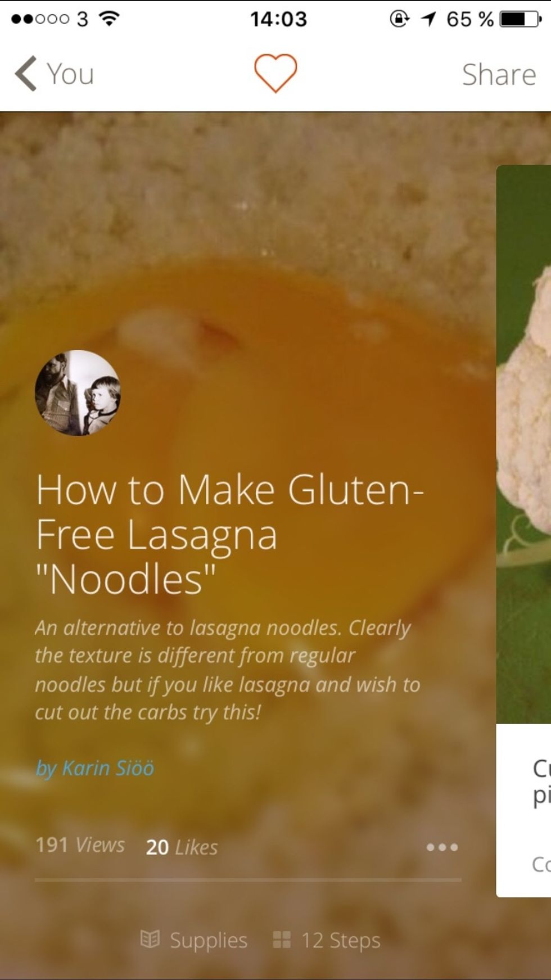This screenshot has width=551, height=980.
Task: Tap the location arrow status icon
Action: [x=428, y=19]
